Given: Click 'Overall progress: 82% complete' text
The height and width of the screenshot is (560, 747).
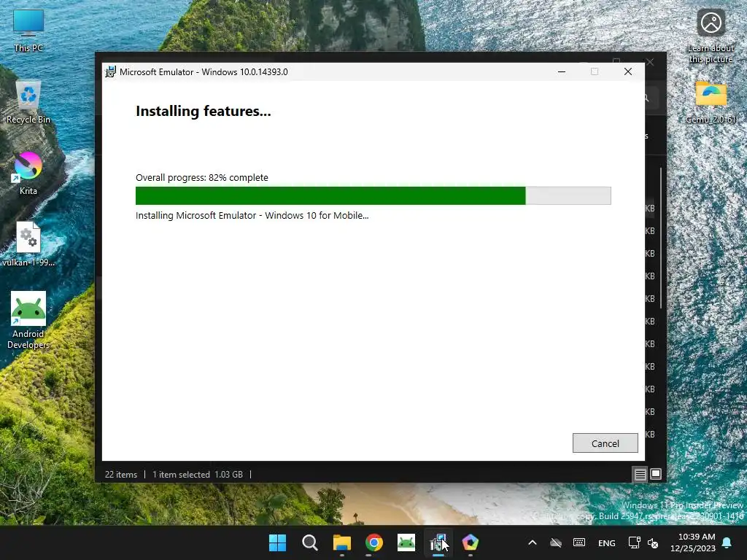Looking at the screenshot, I should point(202,177).
